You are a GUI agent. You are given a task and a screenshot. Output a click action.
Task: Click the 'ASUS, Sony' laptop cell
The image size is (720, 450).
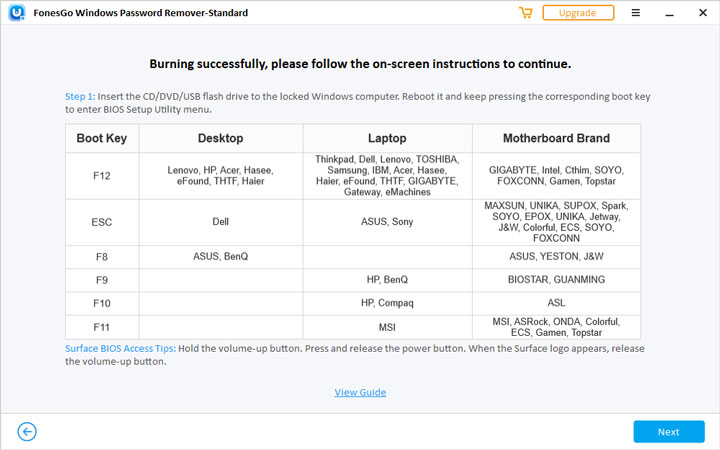point(387,222)
